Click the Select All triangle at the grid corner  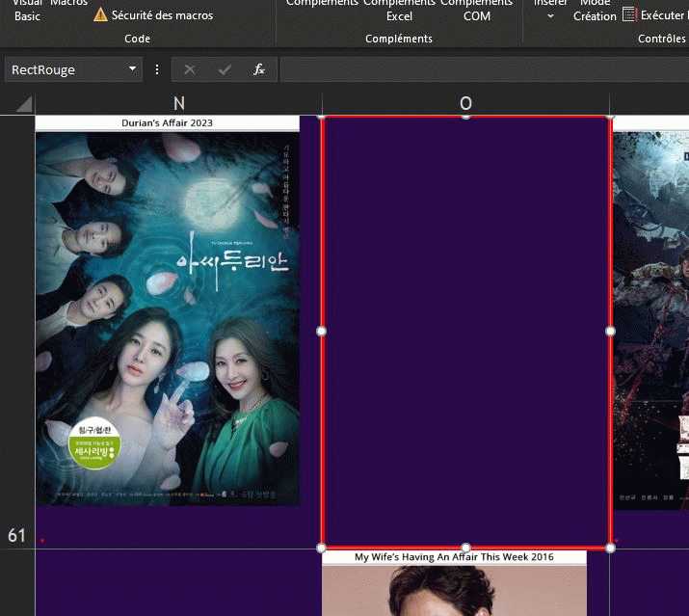(x=23, y=104)
